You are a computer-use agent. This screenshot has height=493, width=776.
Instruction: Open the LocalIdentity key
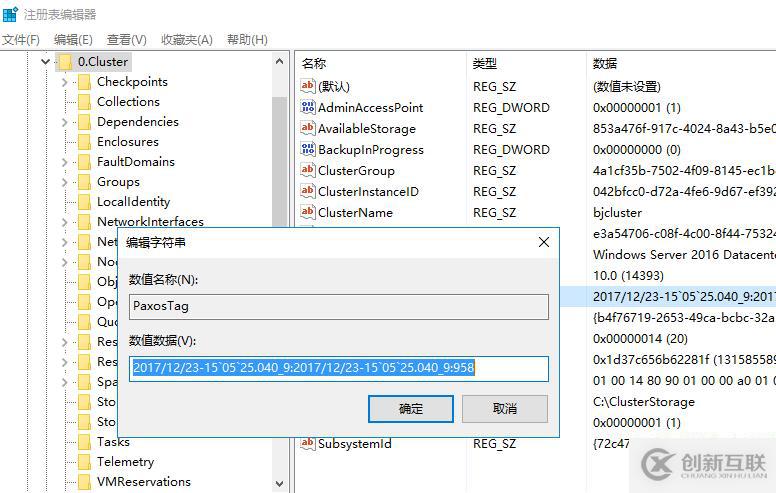(x=133, y=202)
